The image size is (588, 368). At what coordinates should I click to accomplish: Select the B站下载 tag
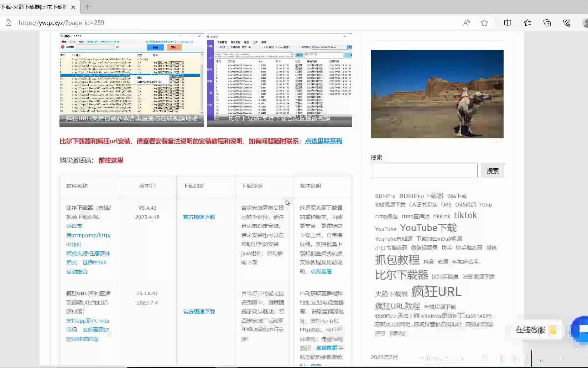(x=457, y=196)
